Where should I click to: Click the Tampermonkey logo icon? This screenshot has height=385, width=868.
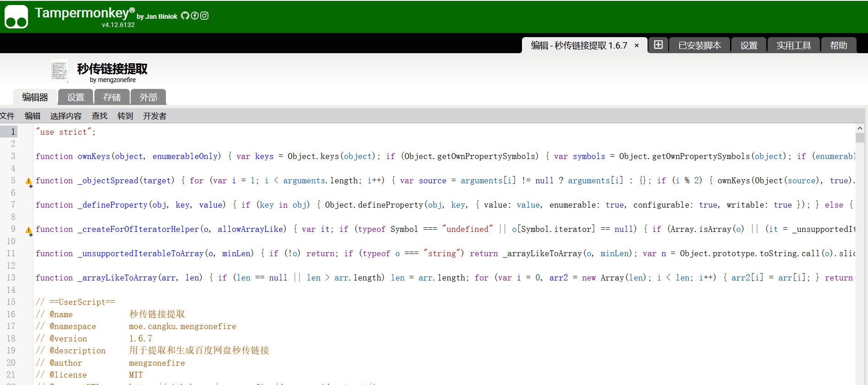click(x=16, y=17)
